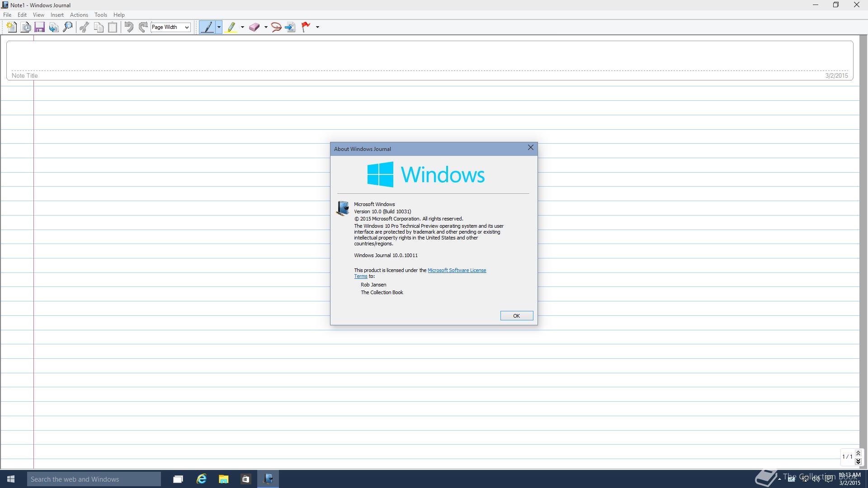The width and height of the screenshot is (868, 488).
Task: Open the Insert menu
Action: [57, 15]
